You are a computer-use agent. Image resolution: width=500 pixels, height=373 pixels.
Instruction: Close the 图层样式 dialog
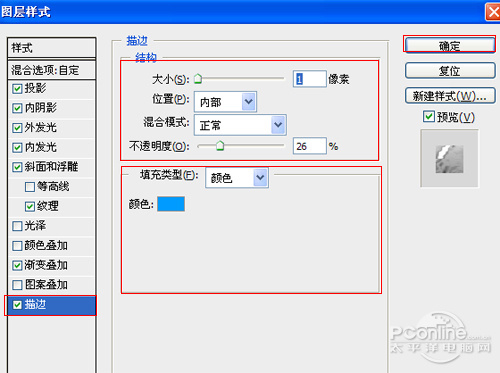tap(493, 12)
